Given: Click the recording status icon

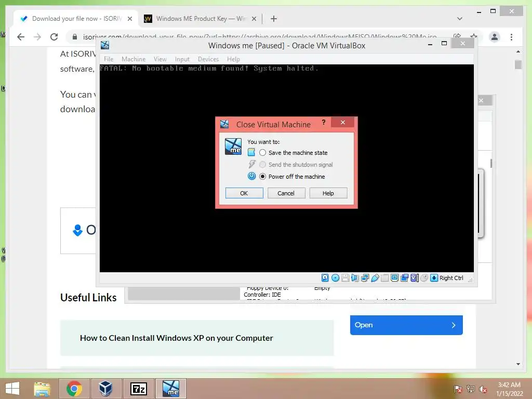Looking at the screenshot, I should [x=404, y=278].
